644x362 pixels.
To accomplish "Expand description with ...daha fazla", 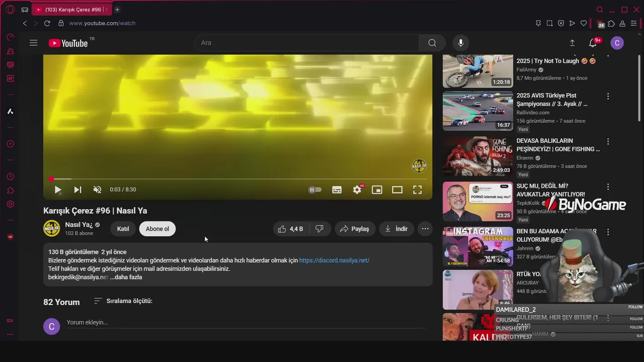I will click(x=126, y=277).
